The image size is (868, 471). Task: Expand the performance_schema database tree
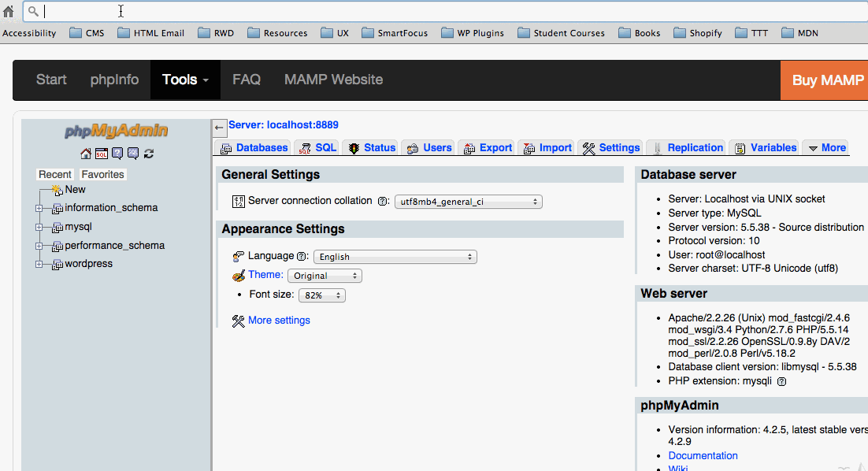[39, 247]
